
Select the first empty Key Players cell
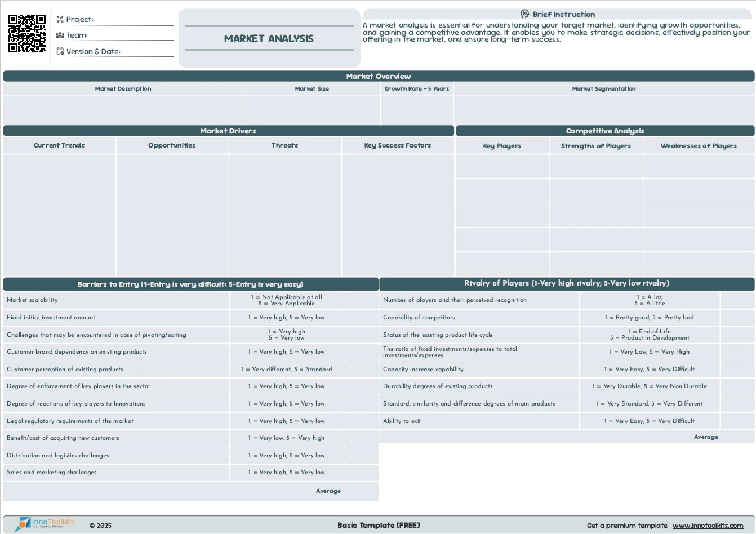pos(502,167)
